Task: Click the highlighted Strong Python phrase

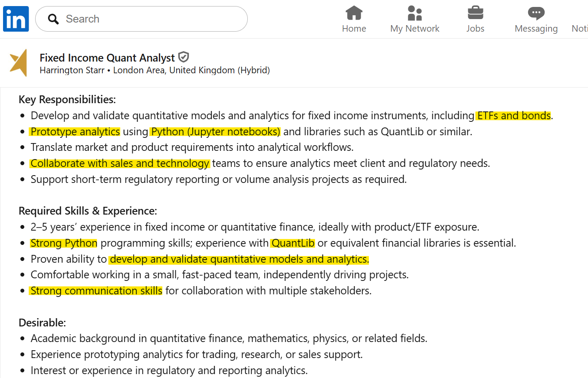Action: pos(63,243)
